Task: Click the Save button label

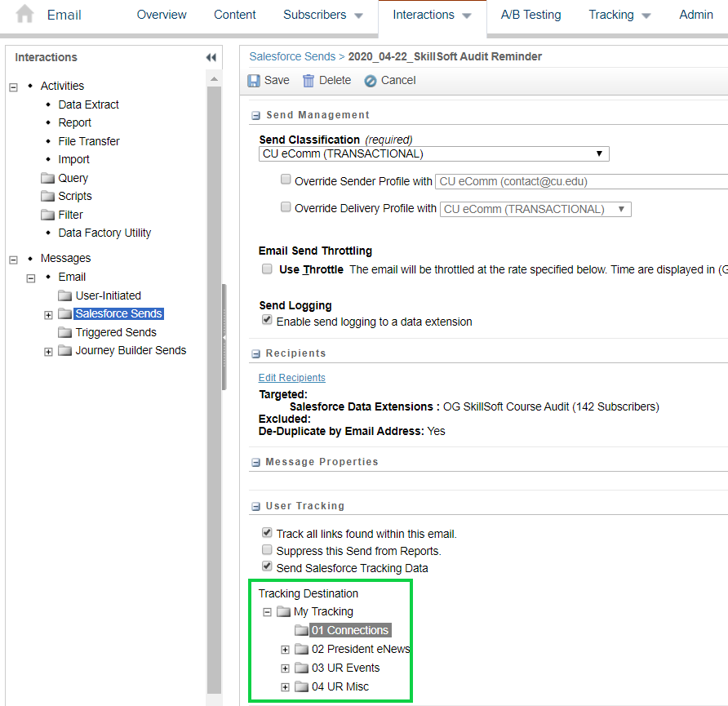Action: (x=277, y=80)
